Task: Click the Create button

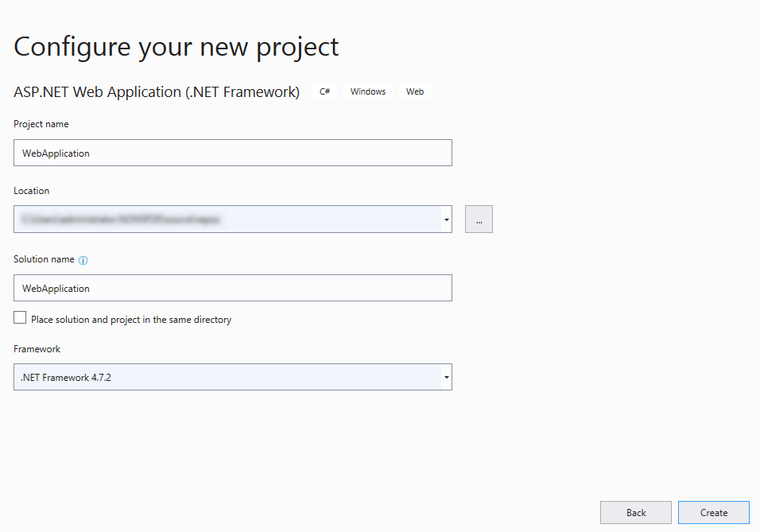Action: click(x=713, y=512)
